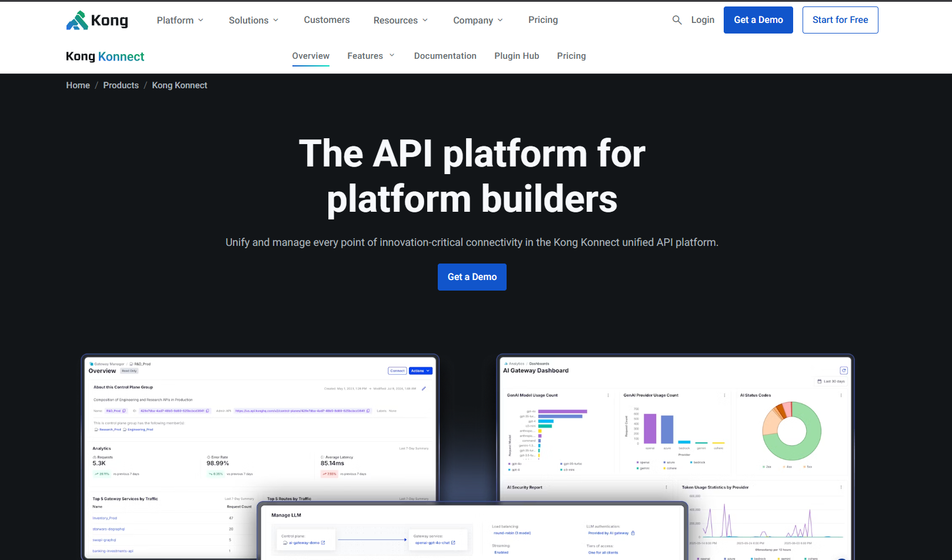Click 'round-robin (1 model)' load balancing value

[x=512, y=533]
